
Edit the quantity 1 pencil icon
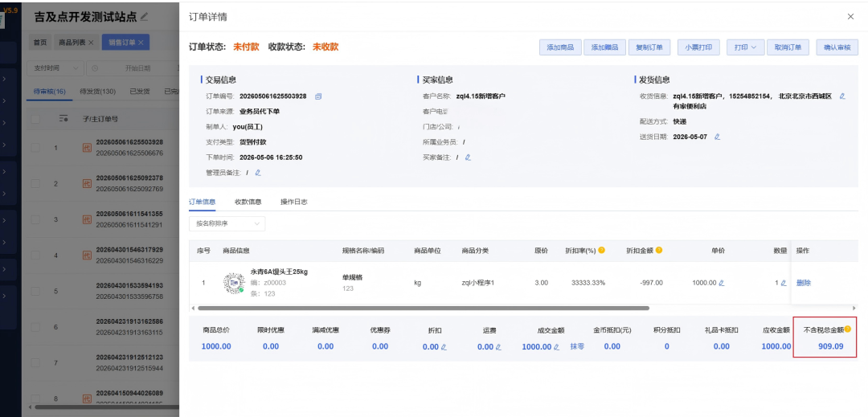coord(784,283)
